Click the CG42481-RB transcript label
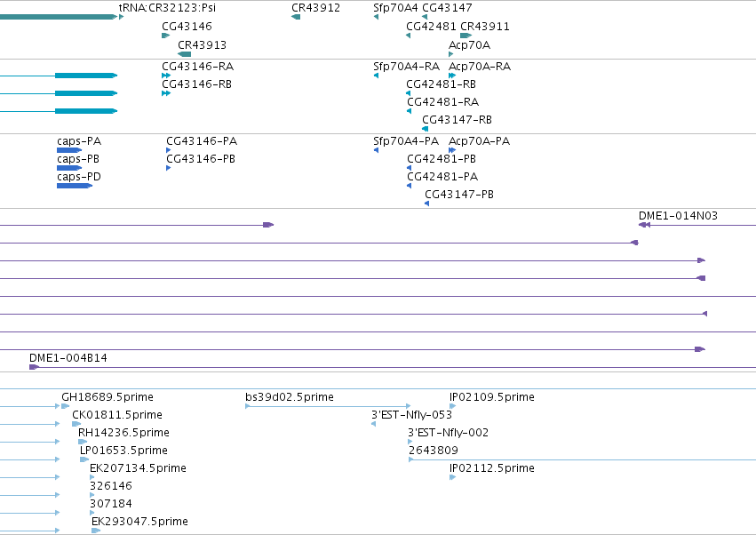The image size is (756, 535). (x=441, y=84)
